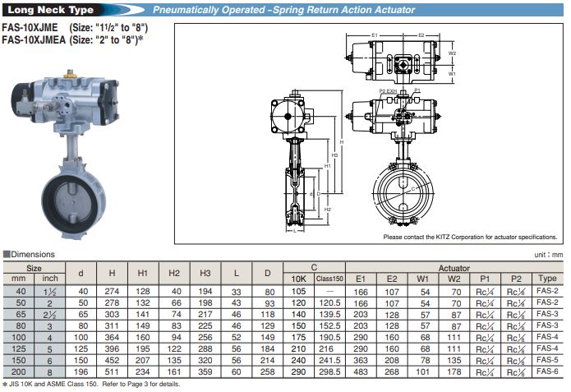This screenshot has width=571, height=392.
Task: Select the Actuator group header
Action: pyautogui.click(x=454, y=267)
